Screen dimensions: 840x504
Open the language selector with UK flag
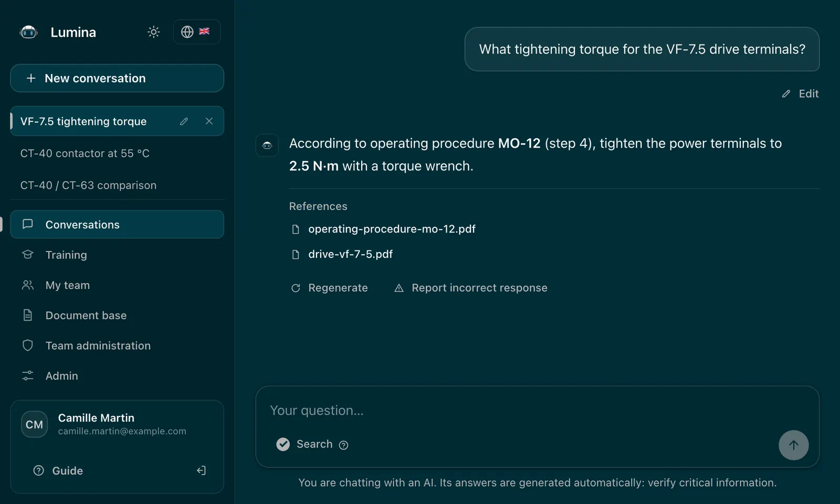tap(196, 32)
